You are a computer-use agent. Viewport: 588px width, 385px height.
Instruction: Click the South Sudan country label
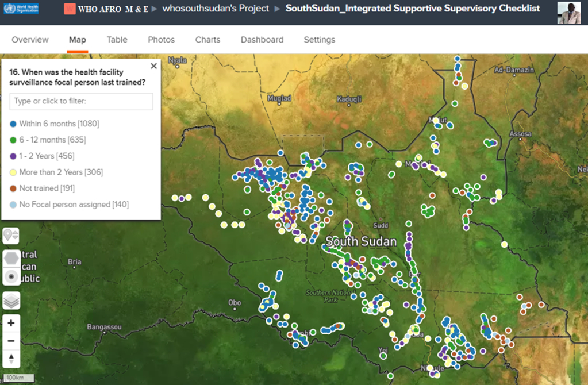click(x=361, y=241)
